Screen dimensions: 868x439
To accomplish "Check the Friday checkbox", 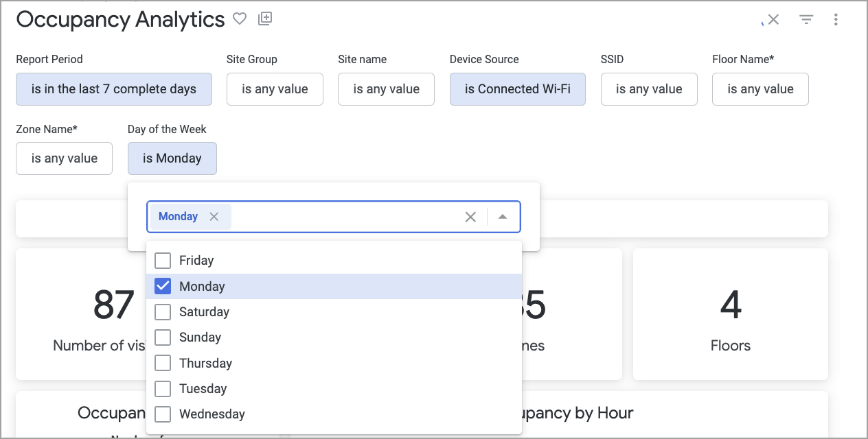I will point(163,261).
